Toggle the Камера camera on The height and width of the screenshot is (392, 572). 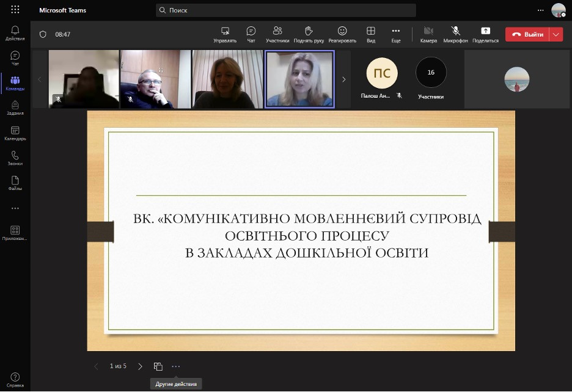click(x=428, y=34)
